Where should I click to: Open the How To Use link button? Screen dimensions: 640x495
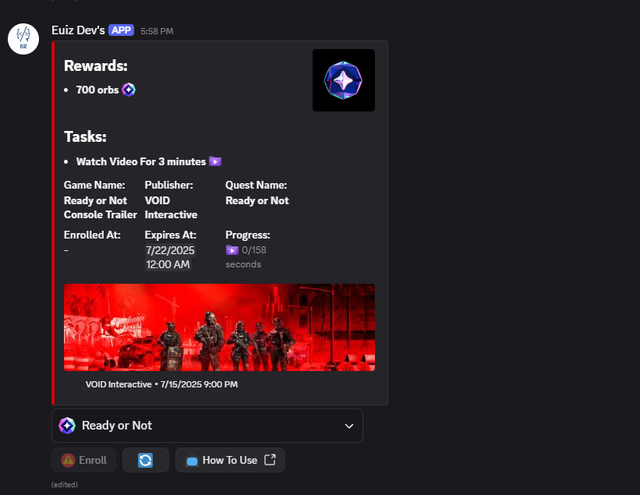pos(230,460)
